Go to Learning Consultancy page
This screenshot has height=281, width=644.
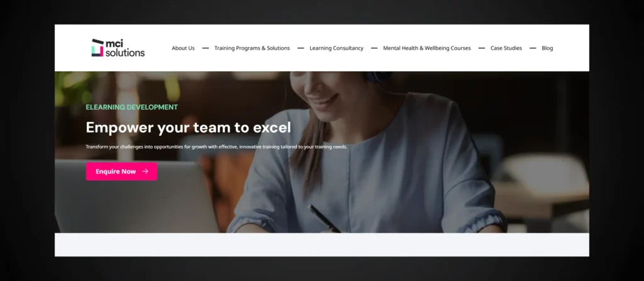[x=336, y=48]
